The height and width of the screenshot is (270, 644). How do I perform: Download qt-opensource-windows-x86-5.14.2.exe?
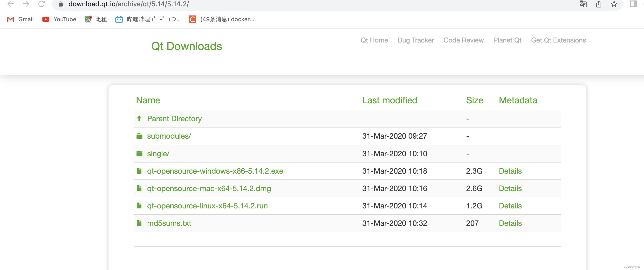215,171
